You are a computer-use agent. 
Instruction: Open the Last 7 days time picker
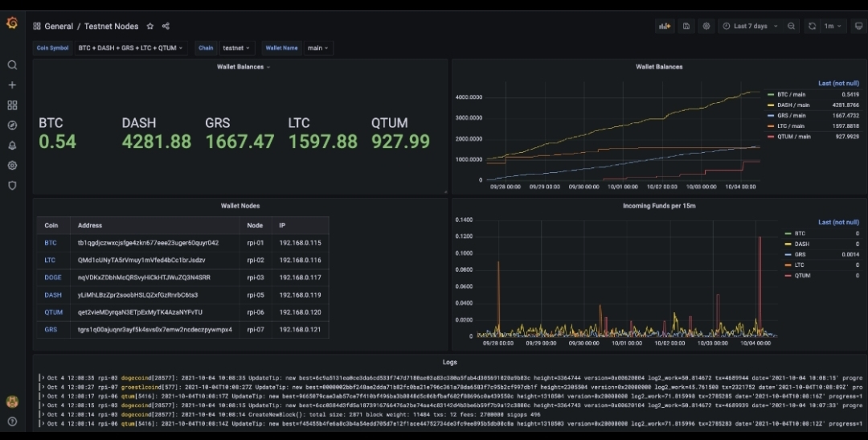749,26
